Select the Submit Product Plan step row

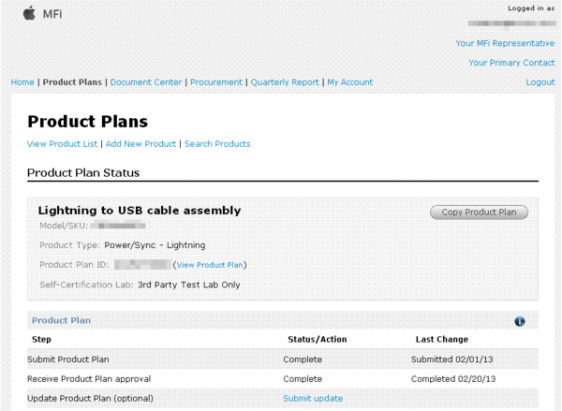click(x=283, y=359)
